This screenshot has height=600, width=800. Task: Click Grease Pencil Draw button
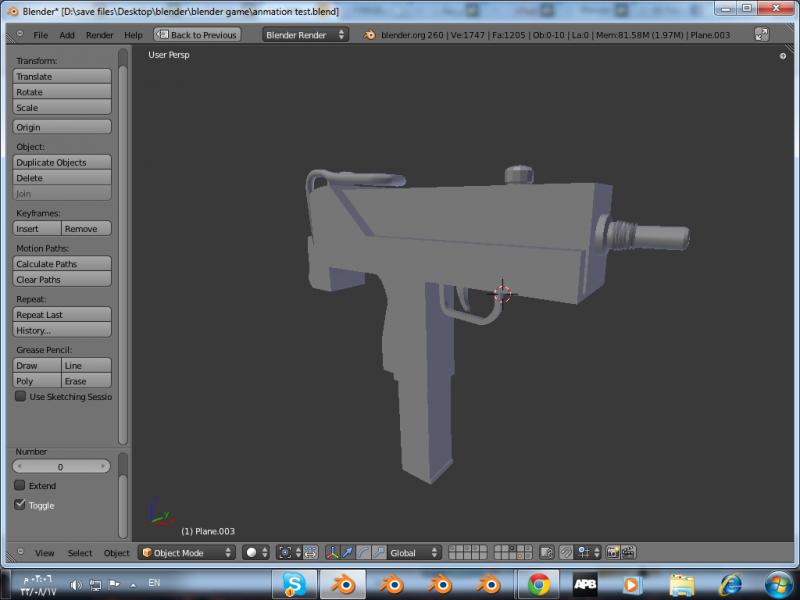click(x=37, y=365)
